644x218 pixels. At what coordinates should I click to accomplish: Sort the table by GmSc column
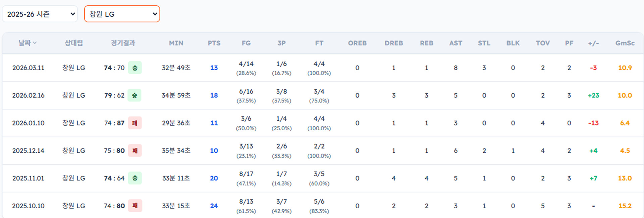coord(625,43)
